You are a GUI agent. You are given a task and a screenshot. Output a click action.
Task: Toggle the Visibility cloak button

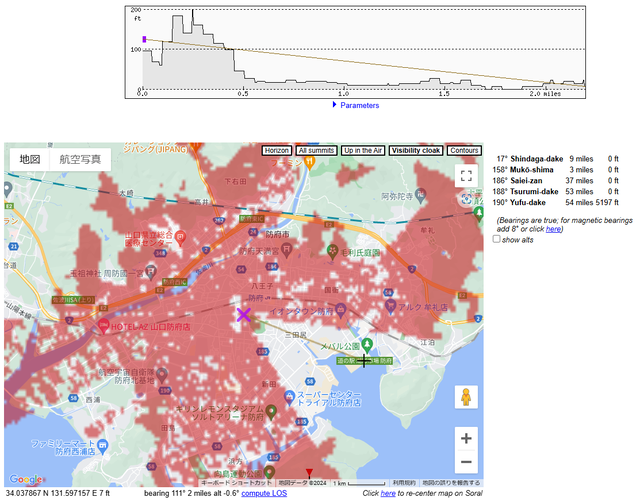pos(416,150)
